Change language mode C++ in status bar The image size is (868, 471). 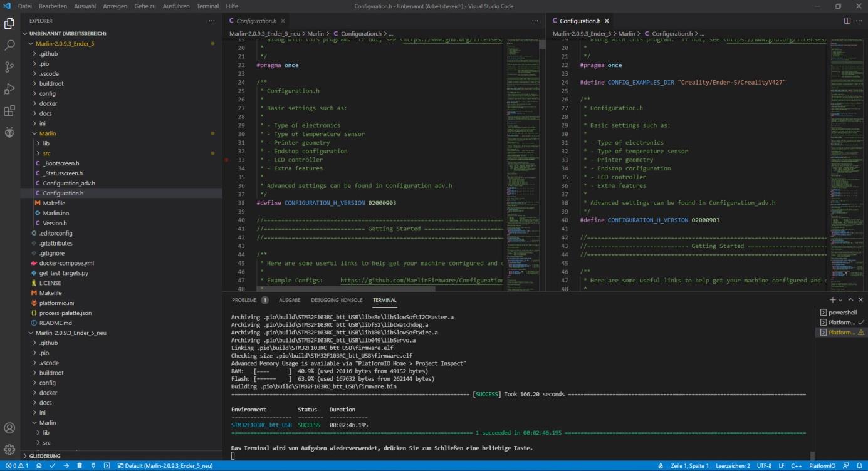point(797,466)
